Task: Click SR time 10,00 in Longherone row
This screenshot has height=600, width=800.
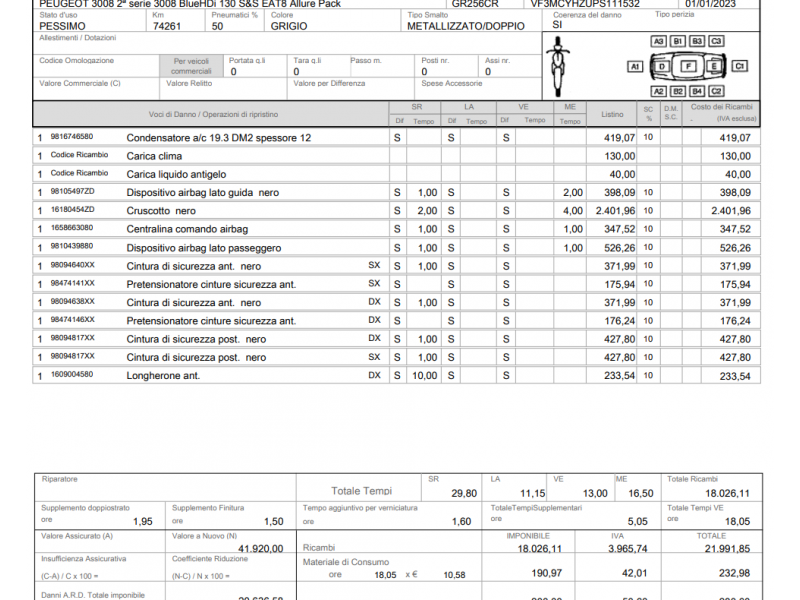Action: (424, 376)
